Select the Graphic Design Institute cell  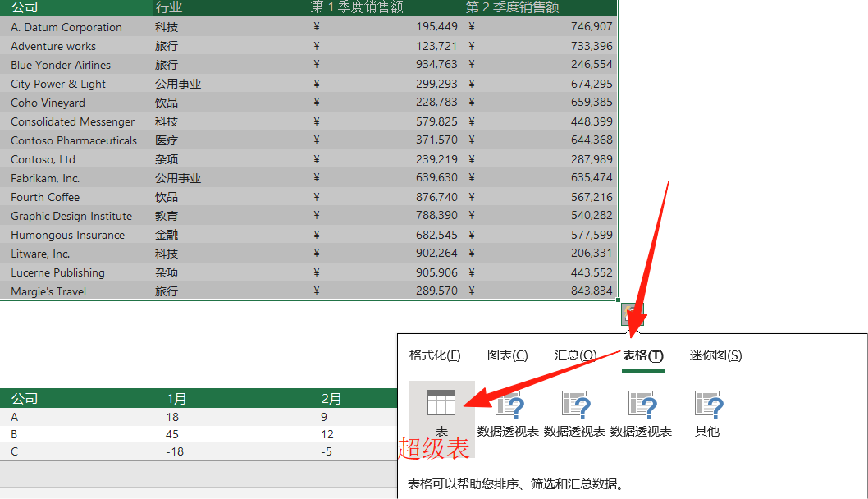(71, 215)
